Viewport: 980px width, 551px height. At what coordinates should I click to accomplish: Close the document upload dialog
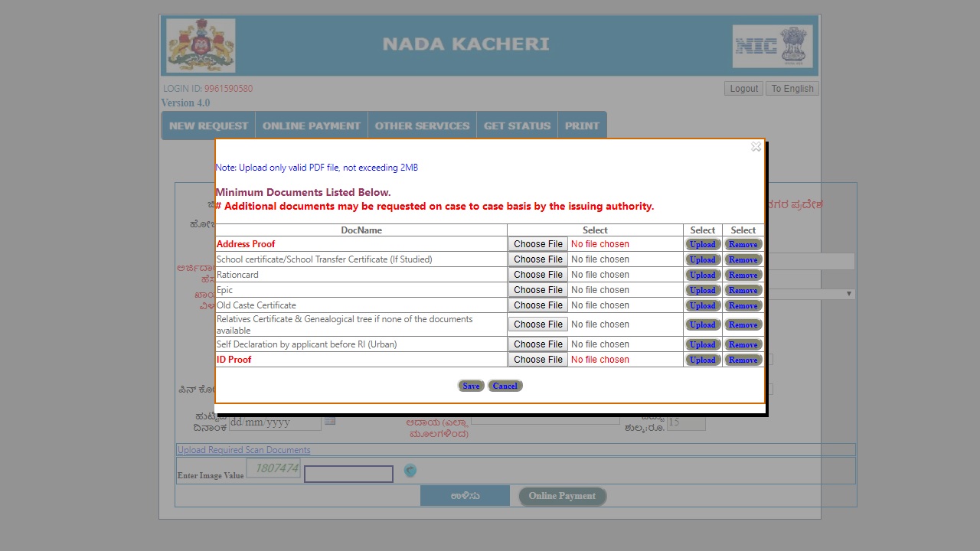[x=756, y=146]
